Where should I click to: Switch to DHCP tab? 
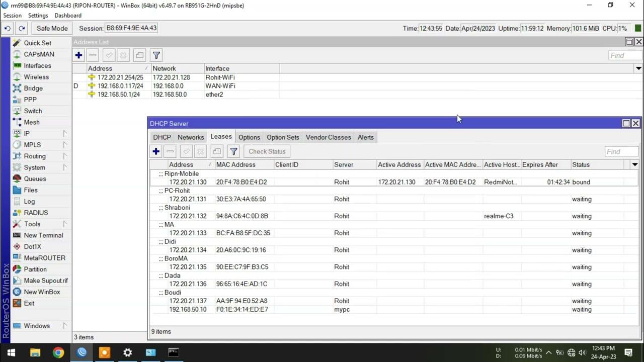pos(162,137)
